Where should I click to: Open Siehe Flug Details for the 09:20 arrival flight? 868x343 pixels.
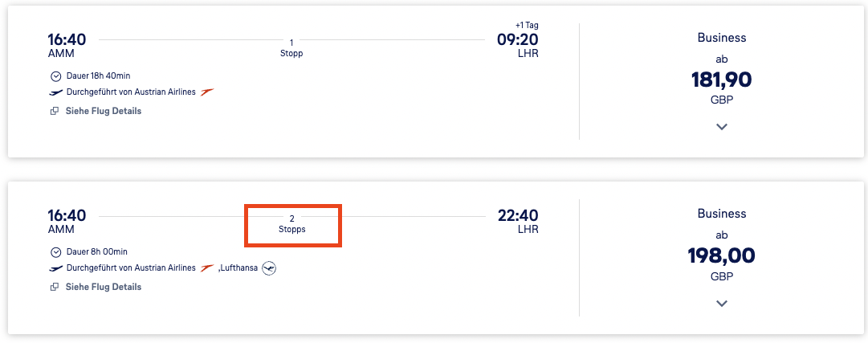pyautogui.click(x=103, y=111)
